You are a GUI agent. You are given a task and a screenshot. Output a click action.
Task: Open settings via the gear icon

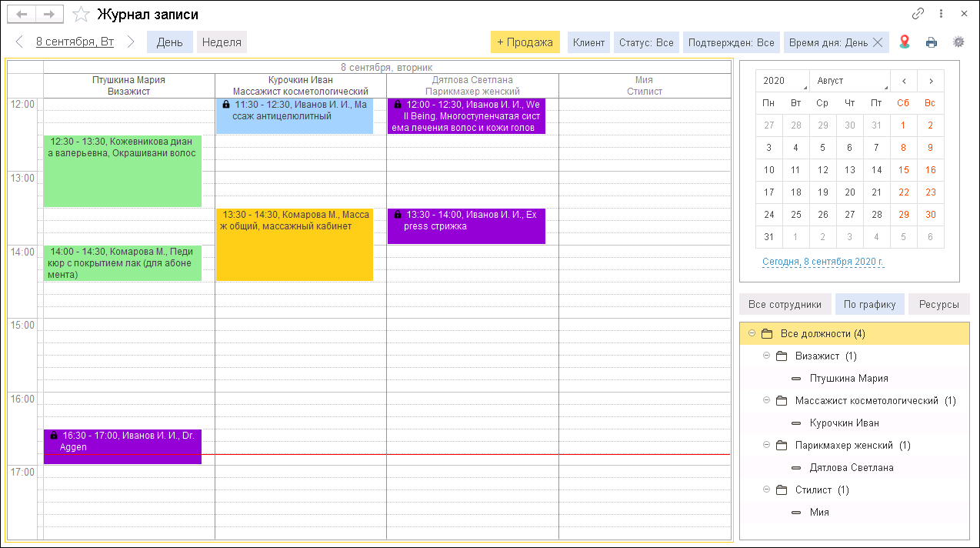[x=958, y=42]
